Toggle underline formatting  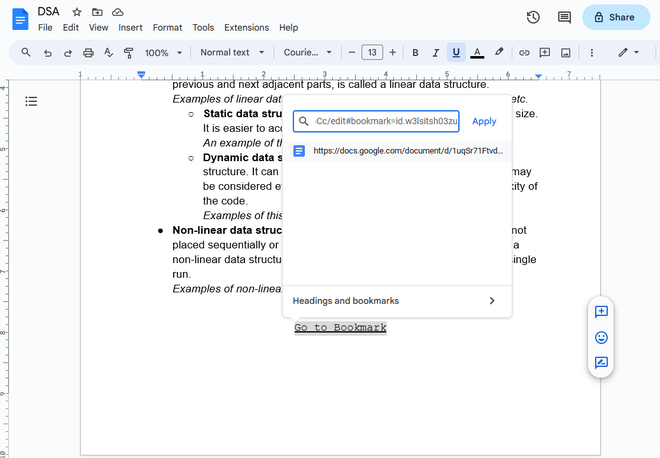456,53
